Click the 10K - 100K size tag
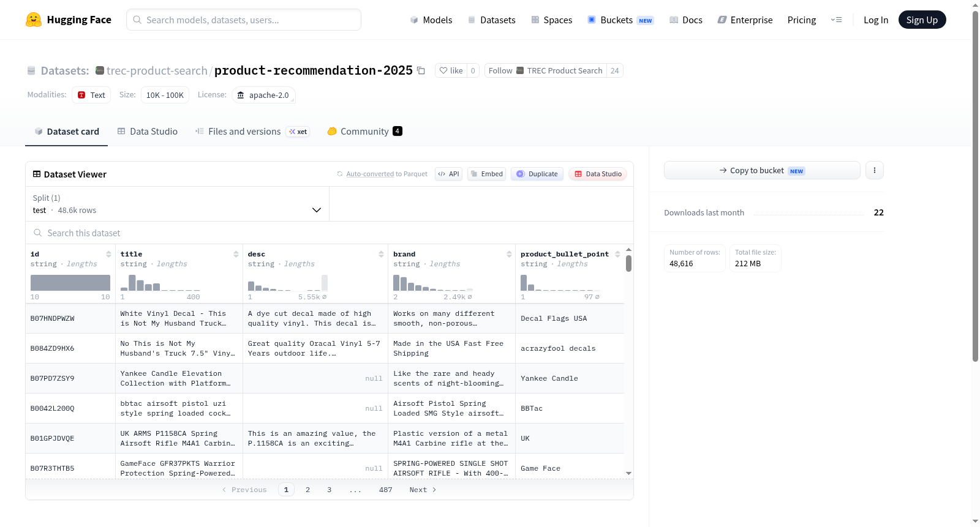 [165, 95]
